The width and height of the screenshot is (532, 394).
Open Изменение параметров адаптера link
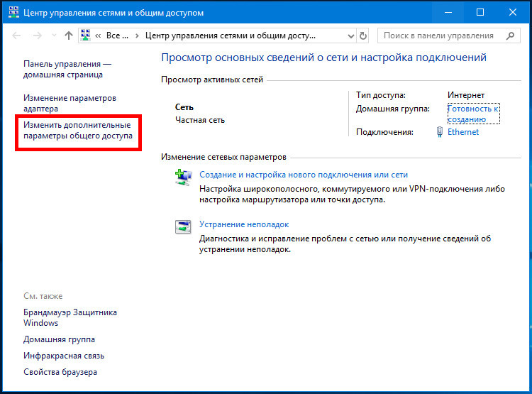pyautogui.click(x=70, y=104)
